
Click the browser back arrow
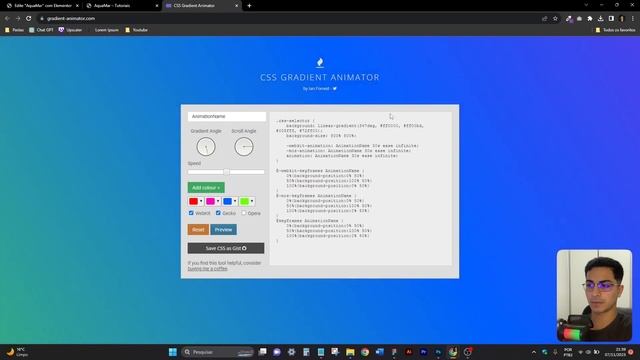(7, 18)
